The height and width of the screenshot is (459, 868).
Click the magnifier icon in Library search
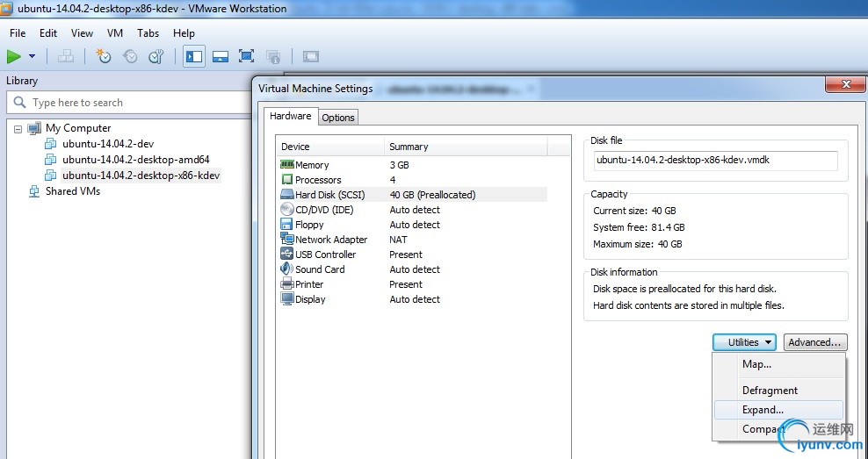point(19,103)
